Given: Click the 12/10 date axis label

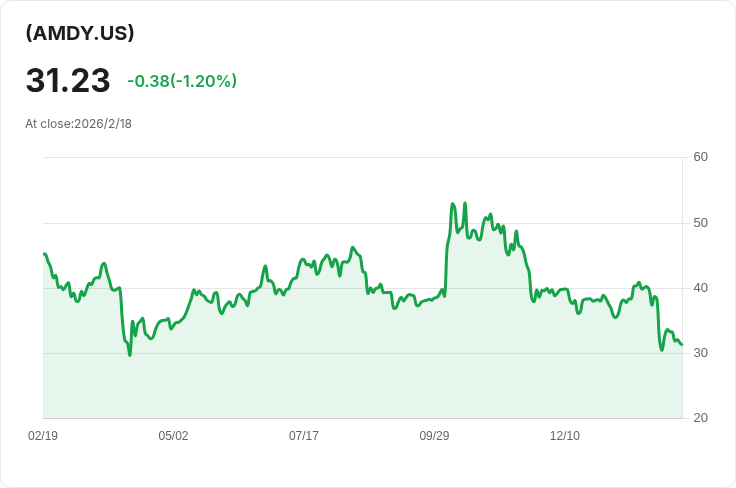Looking at the screenshot, I should pos(565,436).
